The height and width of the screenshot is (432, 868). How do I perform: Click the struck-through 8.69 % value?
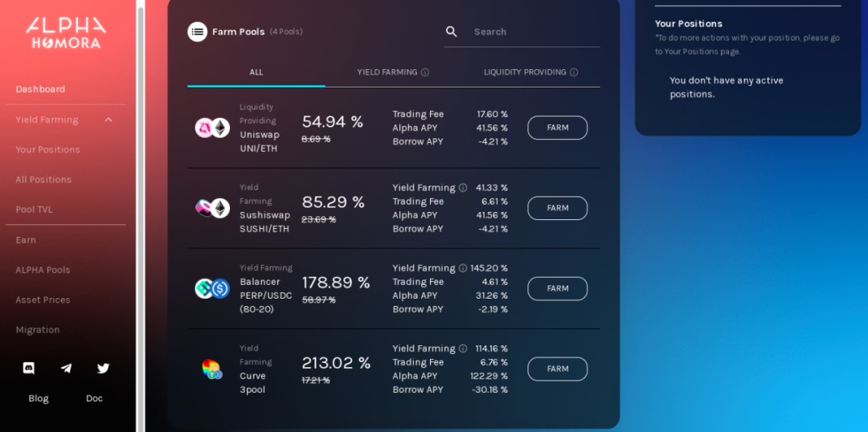(x=316, y=139)
